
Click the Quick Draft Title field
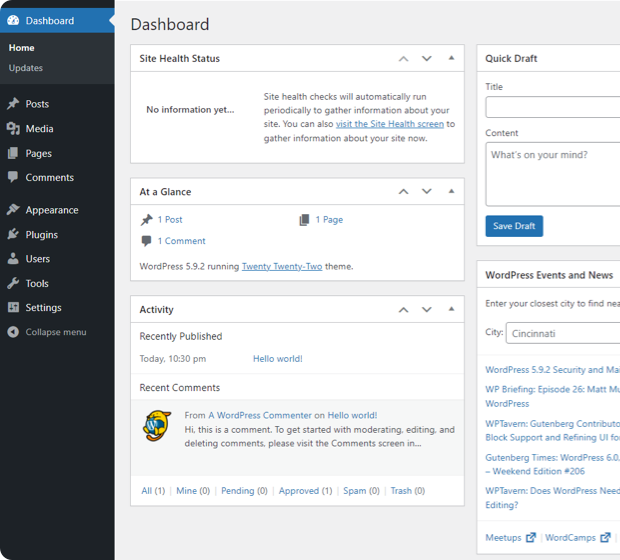click(x=553, y=108)
